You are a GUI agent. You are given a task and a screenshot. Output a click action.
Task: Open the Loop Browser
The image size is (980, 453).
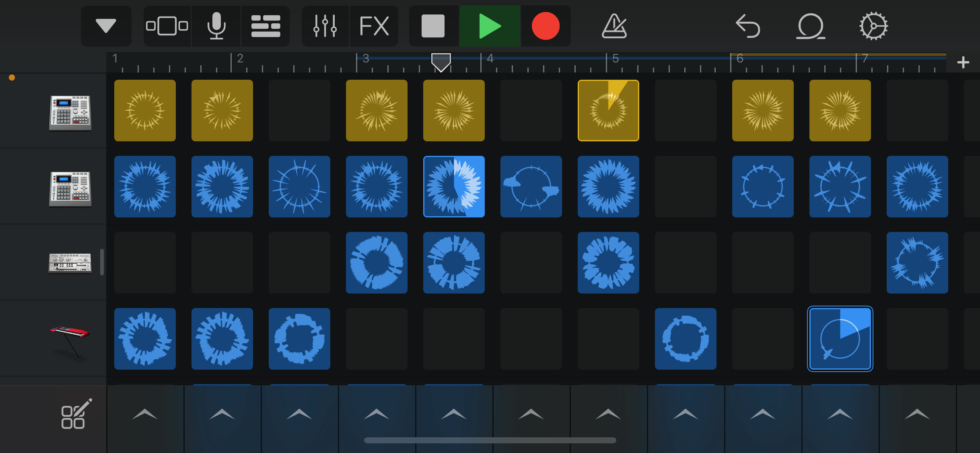(810, 26)
